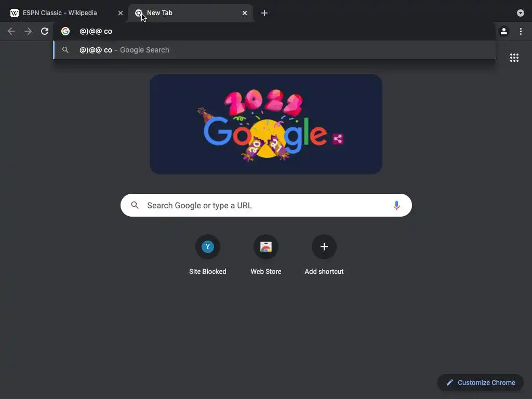Open a new tab with plus button
The width and height of the screenshot is (532, 399).
(264, 13)
